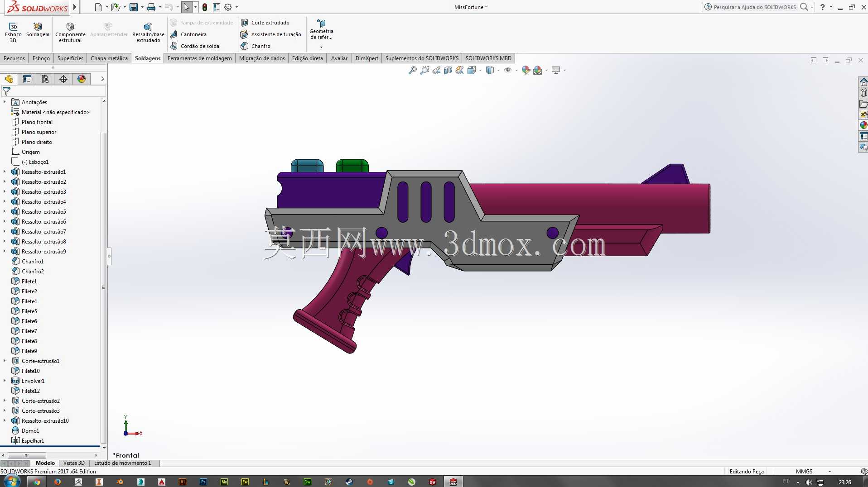Click edit appearance color sphere
The width and height of the screenshot is (868, 487).
(526, 70)
